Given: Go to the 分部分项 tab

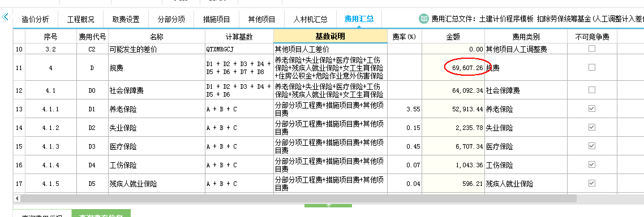Looking at the screenshot, I should (171, 19).
